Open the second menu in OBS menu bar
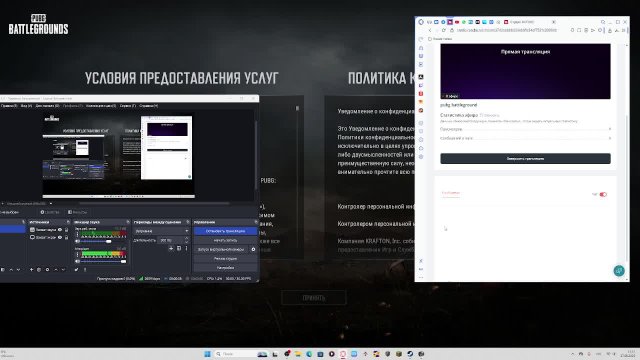Viewport: 640px width, 360px height. [26, 106]
